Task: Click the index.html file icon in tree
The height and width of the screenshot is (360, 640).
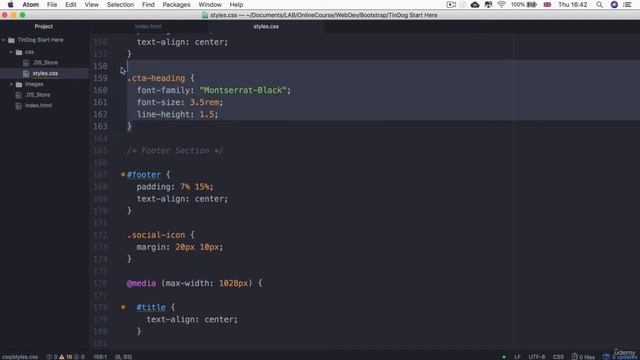Action: [18, 105]
